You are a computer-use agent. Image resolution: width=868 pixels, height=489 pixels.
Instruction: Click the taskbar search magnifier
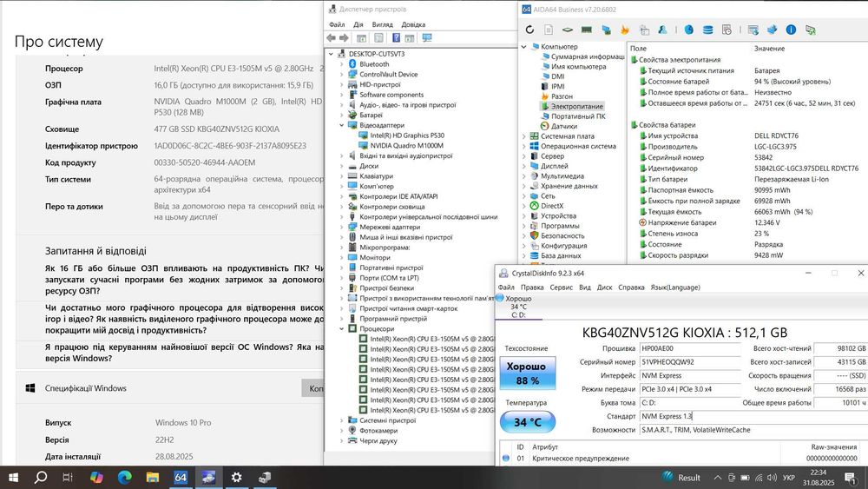tap(41, 478)
